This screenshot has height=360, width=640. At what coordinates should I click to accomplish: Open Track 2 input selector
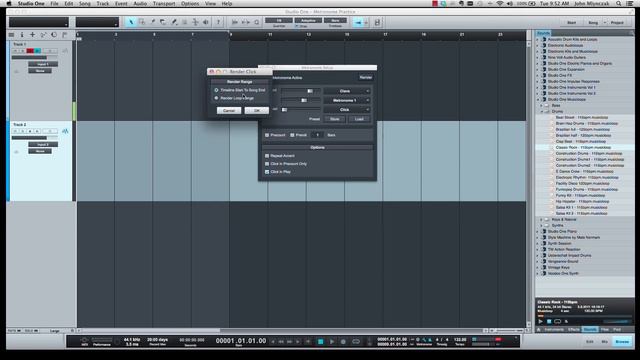pyautogui.click(x=43, y=144)
